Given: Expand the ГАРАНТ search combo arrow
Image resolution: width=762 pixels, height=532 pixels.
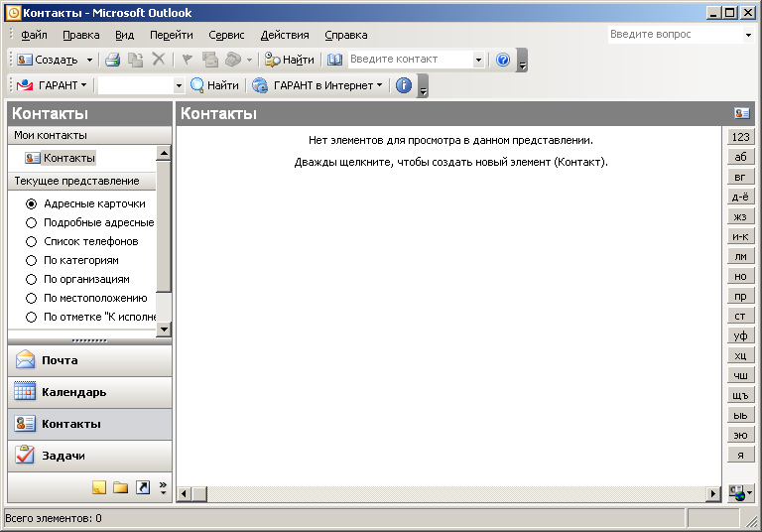Looking at the screenshot, I should point(179,85).
